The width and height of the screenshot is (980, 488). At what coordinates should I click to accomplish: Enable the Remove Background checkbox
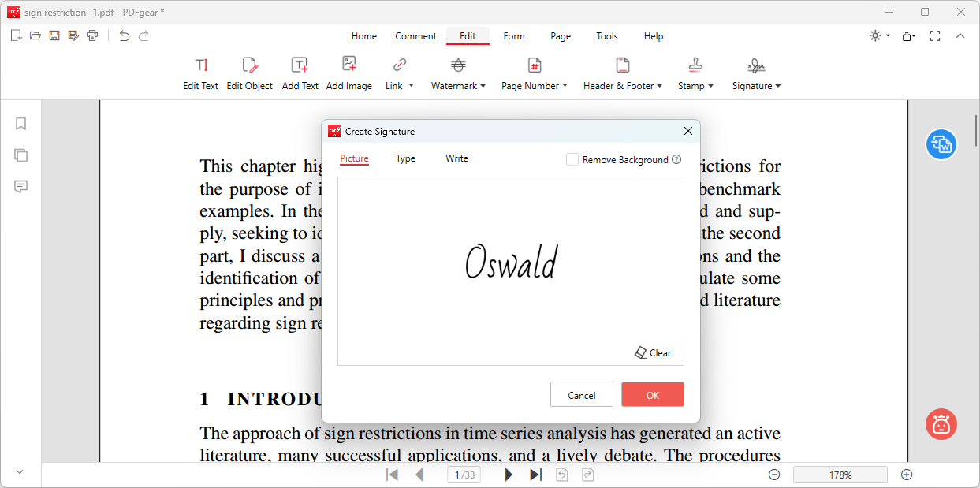[572, 159]
